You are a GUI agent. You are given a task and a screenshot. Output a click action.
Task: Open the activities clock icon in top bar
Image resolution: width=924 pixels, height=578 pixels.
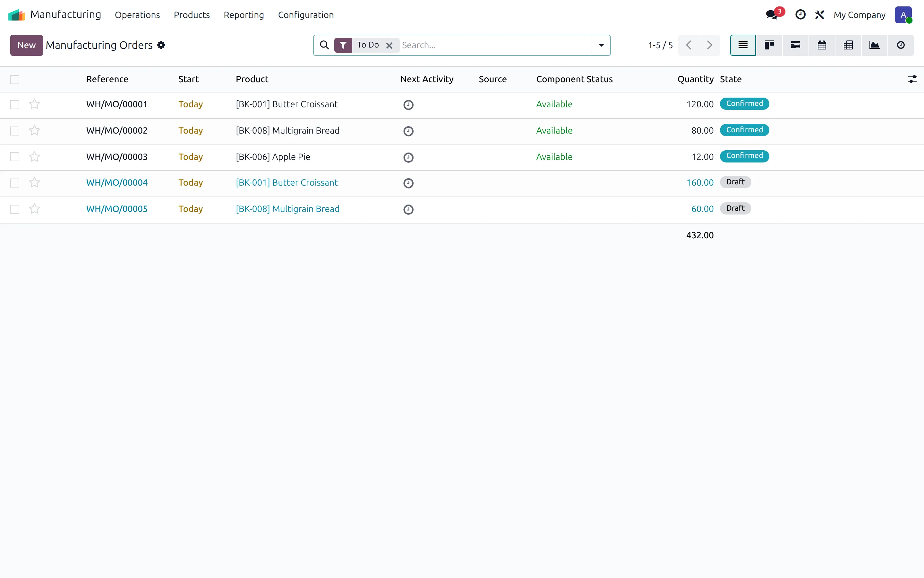tap(800, 15)
